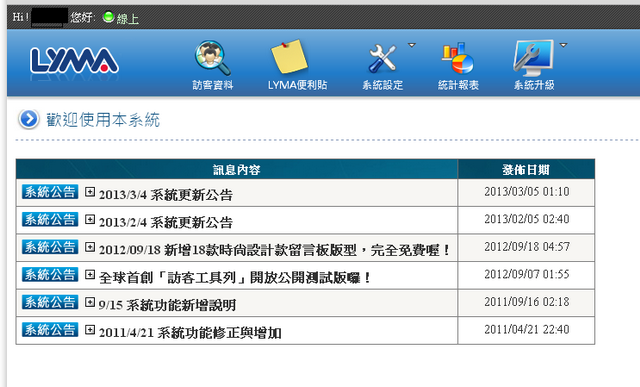Open the 2013/3/4 系統更新公告 announcement title
Viewport: 640px width, 387px height.
click(x=166, y=195)
